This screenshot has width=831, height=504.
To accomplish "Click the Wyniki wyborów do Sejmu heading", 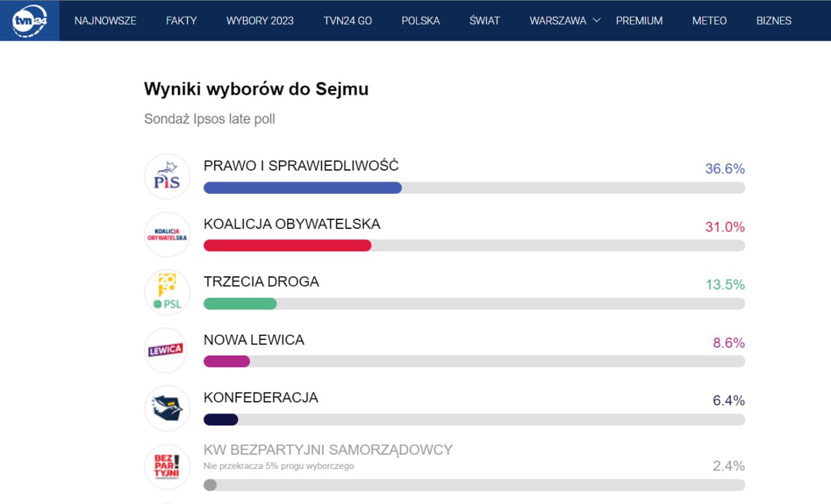I will click(256, 89).
